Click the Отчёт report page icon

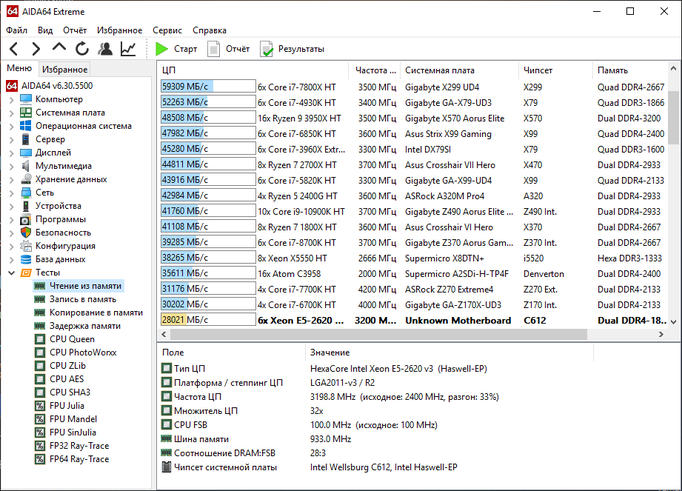[213, 49]
